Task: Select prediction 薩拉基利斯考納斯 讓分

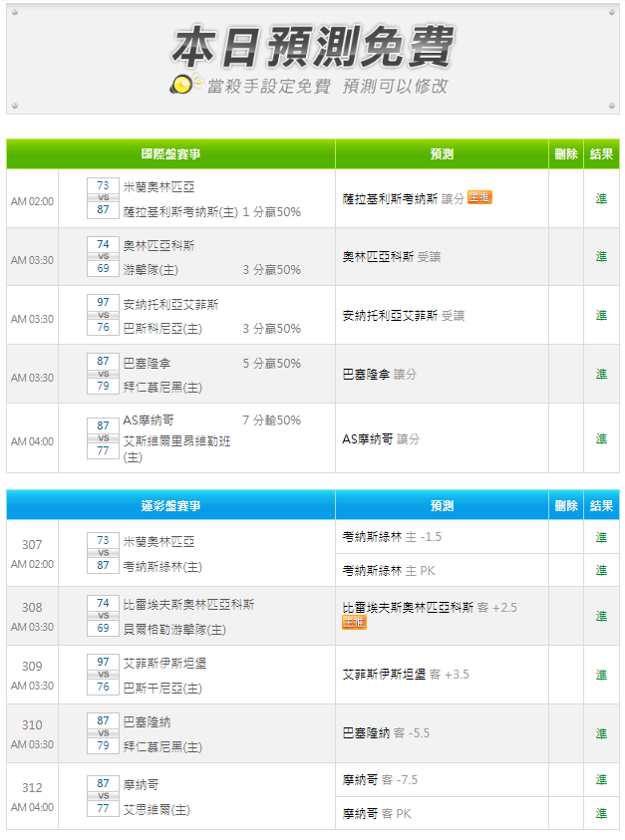Action: point(403,198)
